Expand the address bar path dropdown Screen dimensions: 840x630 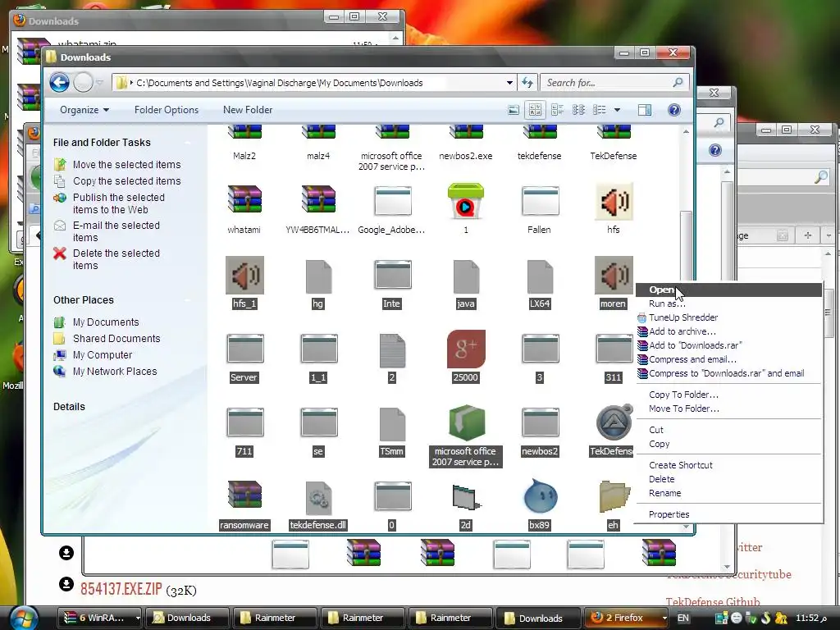(x=509, y=83)
